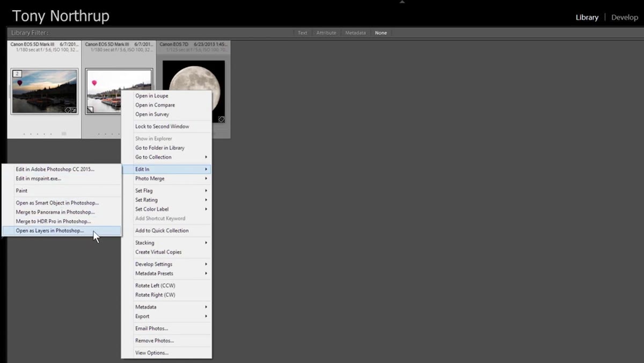Screen dimensions: 644x363
Task: Open the Metadata submenu in context menu
Action: click(166, 307)
